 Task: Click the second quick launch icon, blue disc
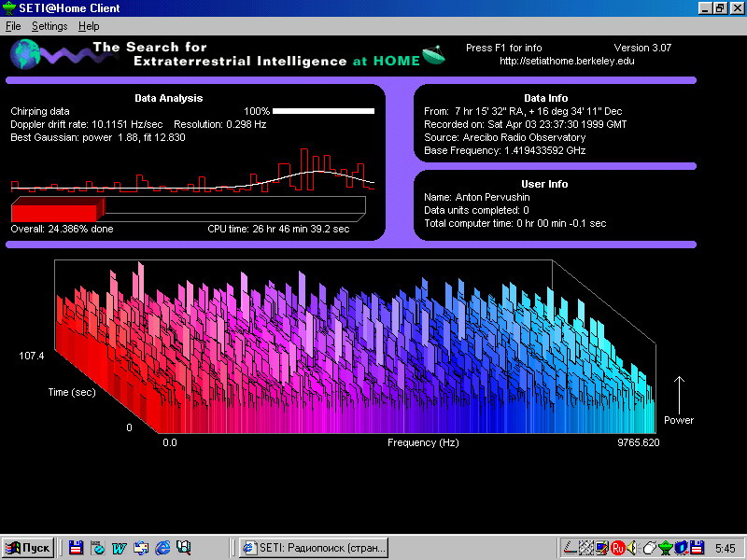98,548
